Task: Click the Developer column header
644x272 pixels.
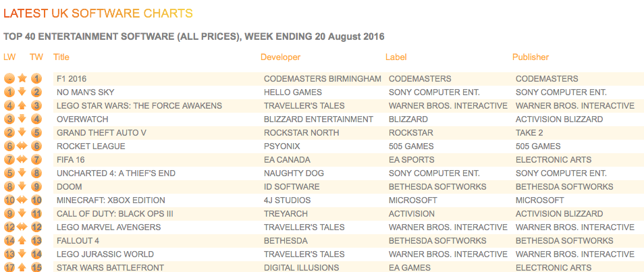Action: click(x=281, y=57)
